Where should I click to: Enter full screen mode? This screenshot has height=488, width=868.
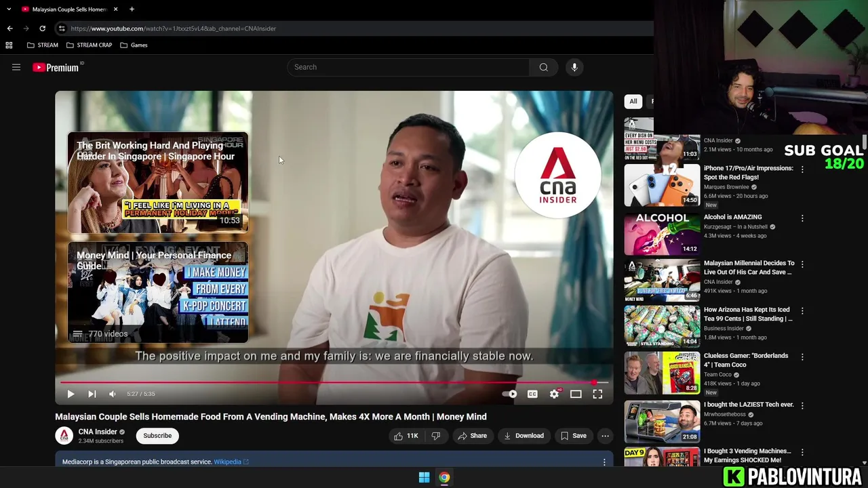[x=597, y=394]
